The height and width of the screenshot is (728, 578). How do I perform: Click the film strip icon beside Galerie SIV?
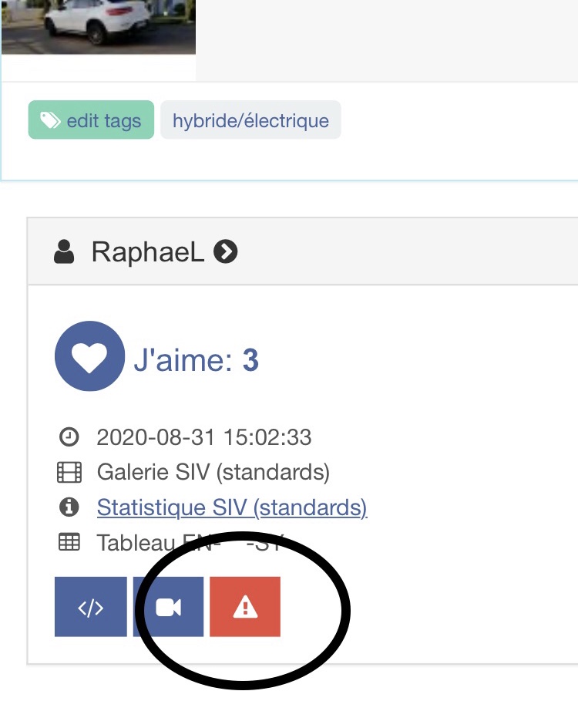point(69,472)
